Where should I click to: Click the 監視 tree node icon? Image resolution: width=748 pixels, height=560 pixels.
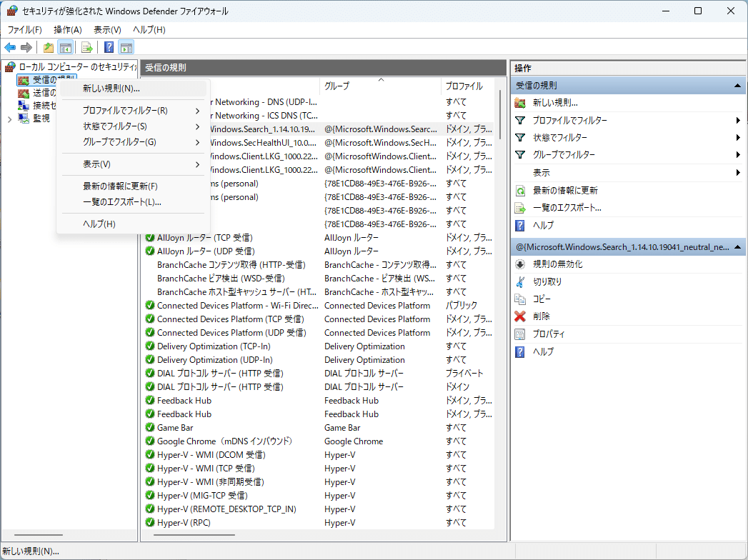(24, 118)
